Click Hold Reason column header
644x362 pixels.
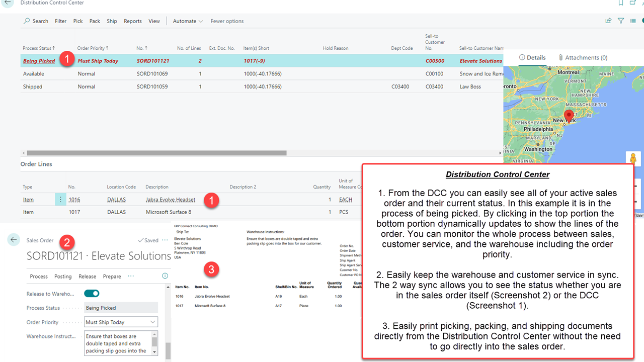pyautogui.click(x=336, y=48)
